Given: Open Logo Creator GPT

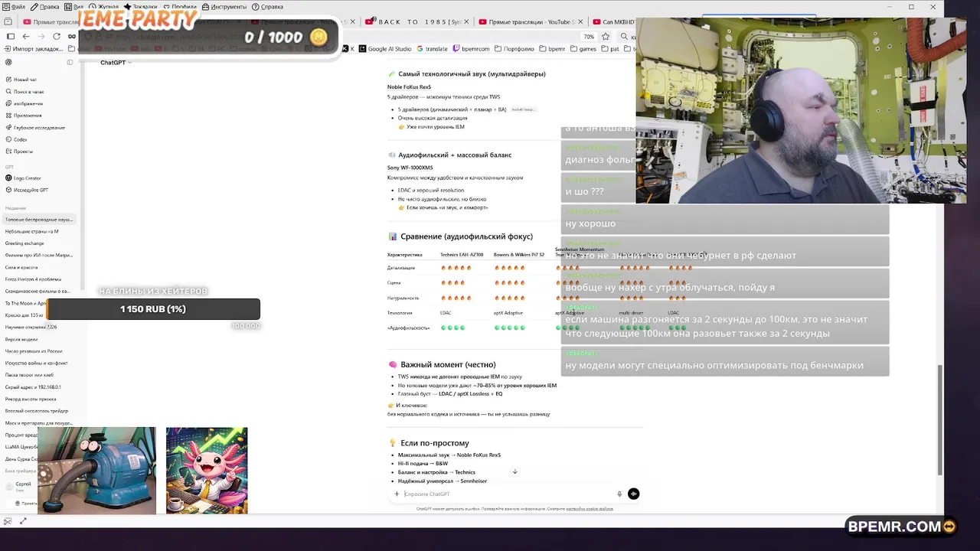Looking at the screenshot, I should (24, 178).
